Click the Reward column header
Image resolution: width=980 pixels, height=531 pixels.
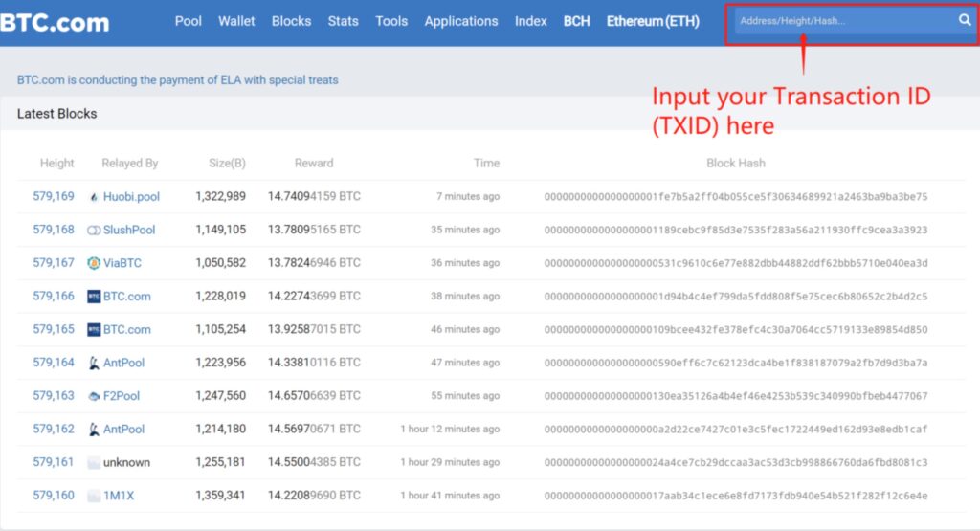(x=314, y=163)
